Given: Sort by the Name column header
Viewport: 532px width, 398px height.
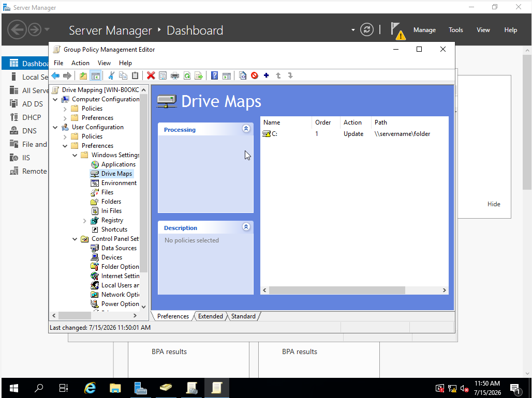Looking at the screenshot, I should coord(286,123).
